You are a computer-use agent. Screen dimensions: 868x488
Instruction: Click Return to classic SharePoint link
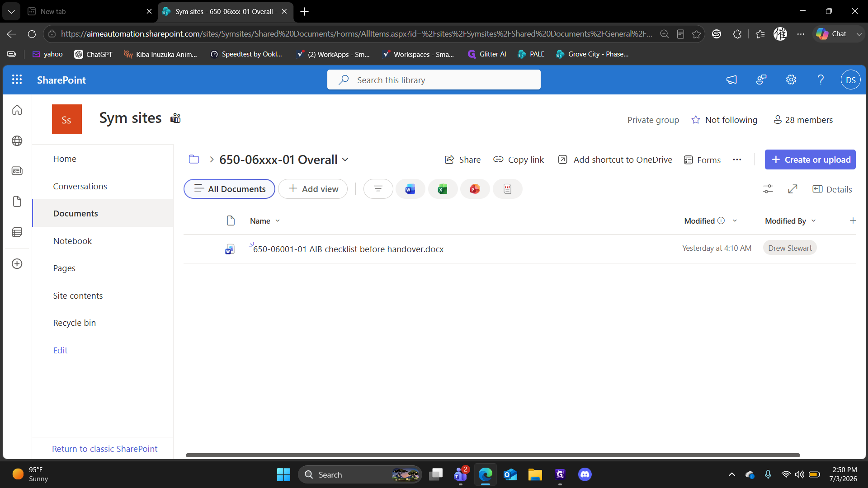[104, 449]
